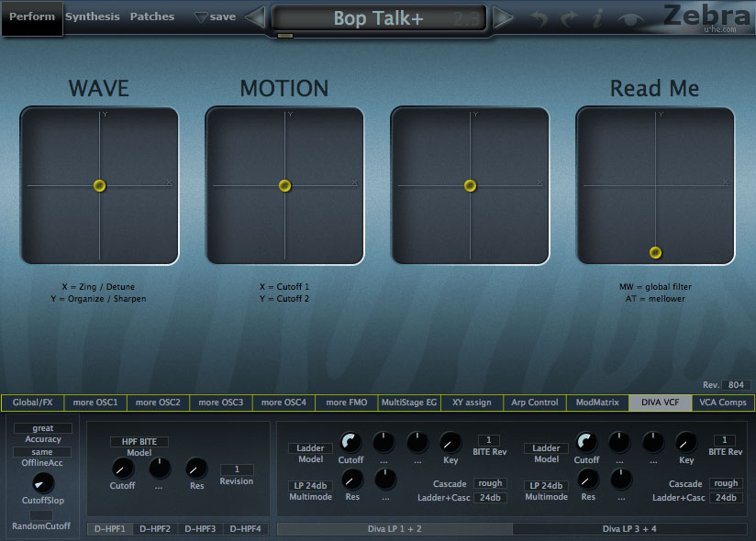Open the ModMatrix tab
This screenshot has height=541, width=756.
pos(597,403)
